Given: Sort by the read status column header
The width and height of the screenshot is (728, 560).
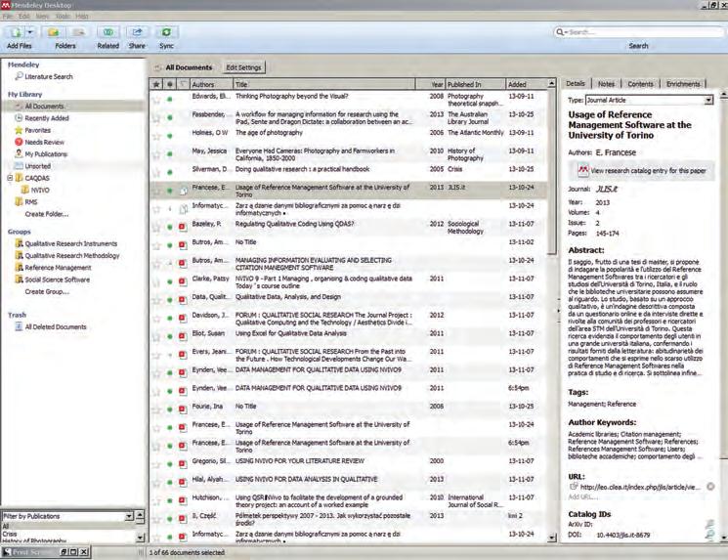Looking at the screenshot, I should point(170,84).
